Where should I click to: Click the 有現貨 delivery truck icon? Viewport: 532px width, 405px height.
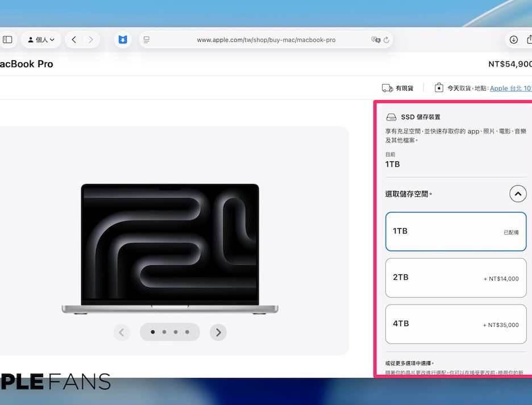point(387,88)
